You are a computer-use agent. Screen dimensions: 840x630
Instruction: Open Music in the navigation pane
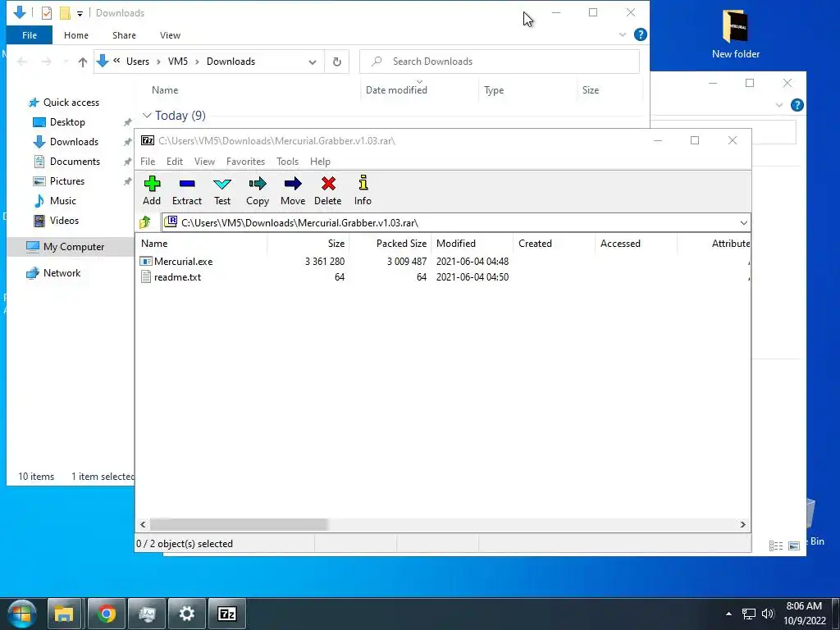(62, 201)
